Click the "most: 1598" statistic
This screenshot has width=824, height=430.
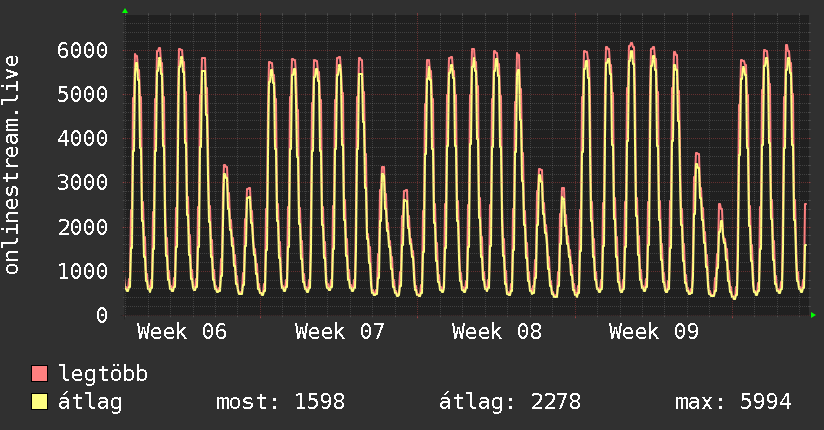[280, 402]
